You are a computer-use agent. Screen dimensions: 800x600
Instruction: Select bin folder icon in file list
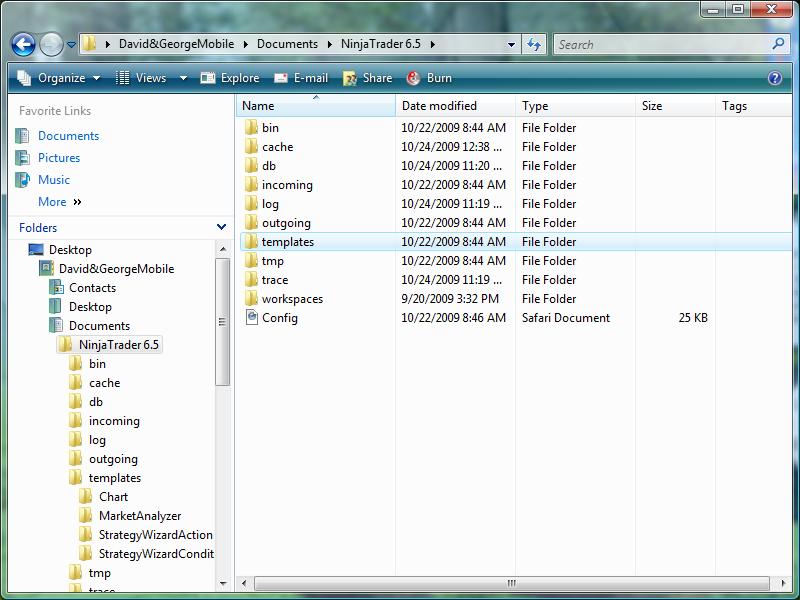pos(251,128)
